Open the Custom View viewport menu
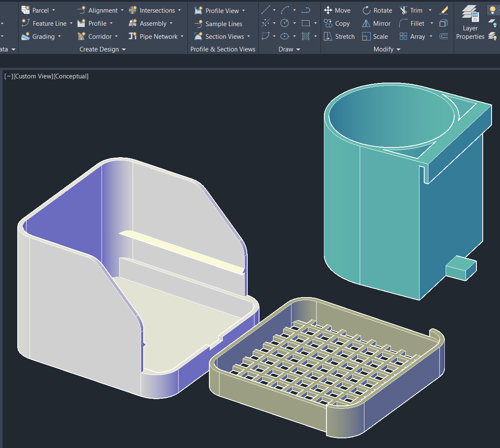500x448 pixels. coord(33,76)
